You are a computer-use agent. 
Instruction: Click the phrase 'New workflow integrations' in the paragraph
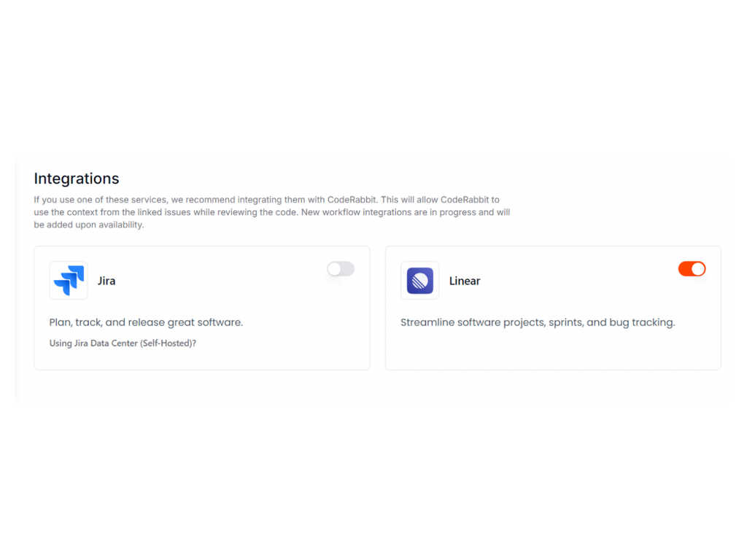[356, 212]
